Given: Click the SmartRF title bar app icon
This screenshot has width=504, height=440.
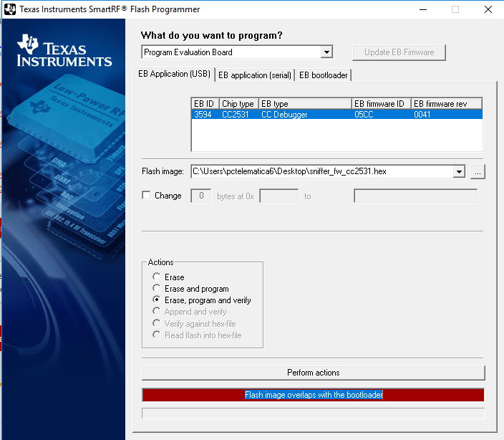Looking at the screenshot, I should [9, 9].
